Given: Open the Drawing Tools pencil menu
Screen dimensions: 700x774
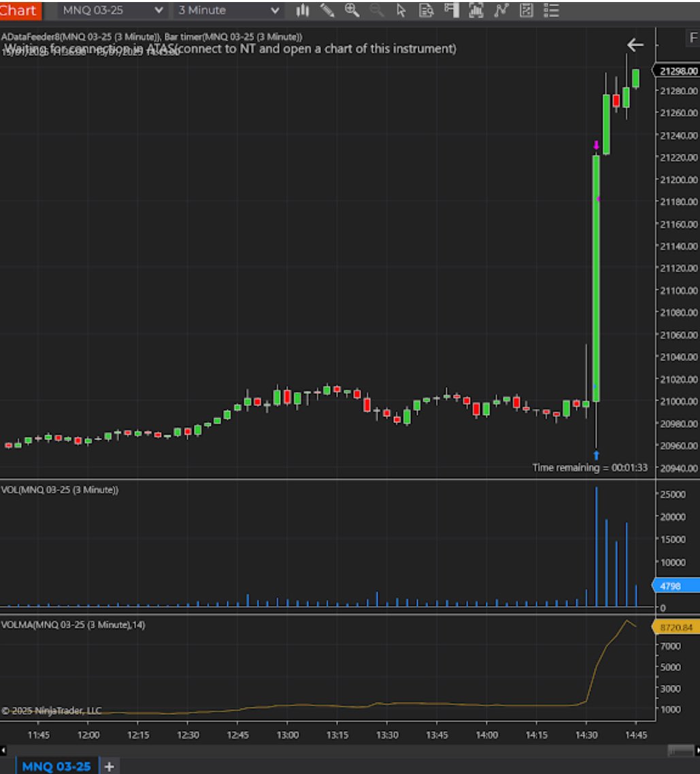Looking at the screenshot, I should [x=327, y=10].
